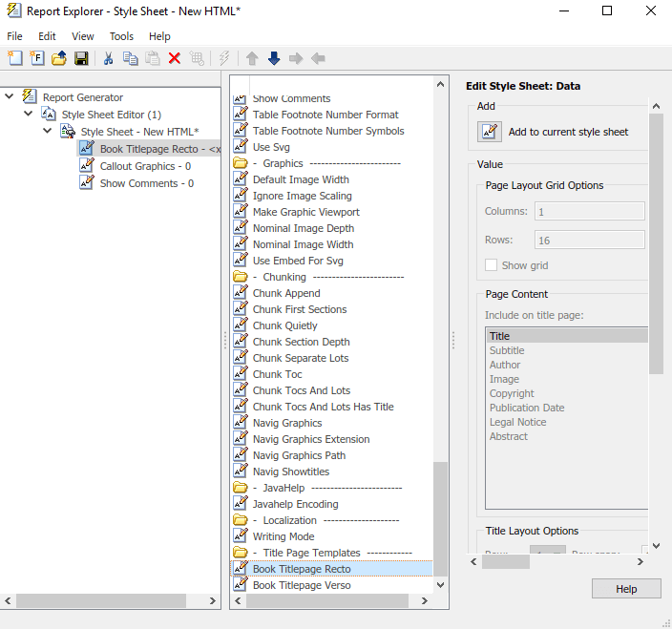Image resolution: width=672 pixels, height=629 pixels.
Task: Select Legal Notice in list
Action: [x=517, y=422]
